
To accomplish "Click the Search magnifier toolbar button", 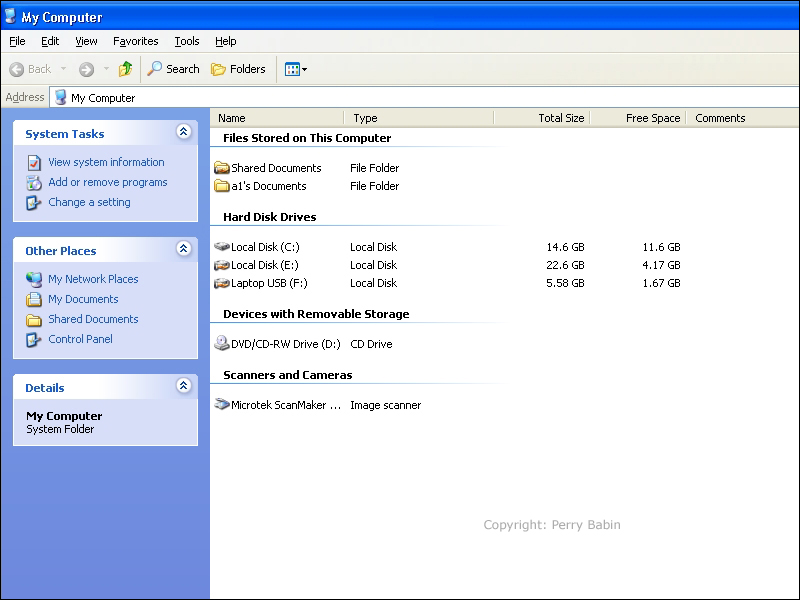I will 173,69.
